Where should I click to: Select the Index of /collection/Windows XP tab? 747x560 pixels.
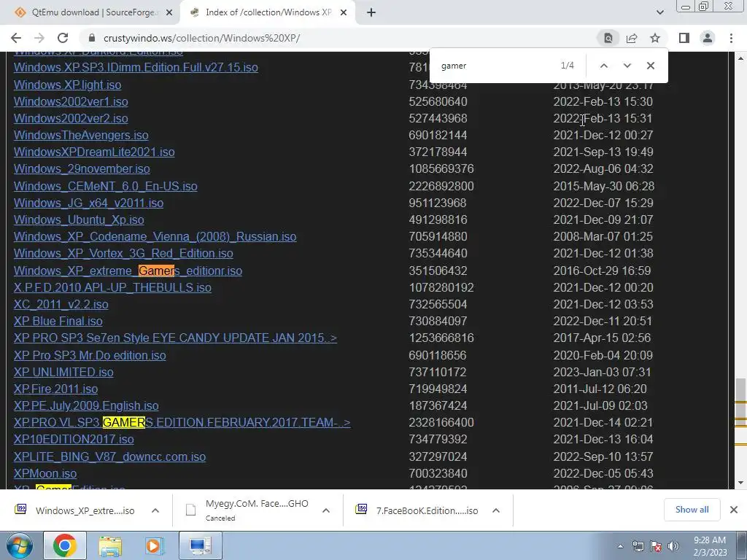268,12
